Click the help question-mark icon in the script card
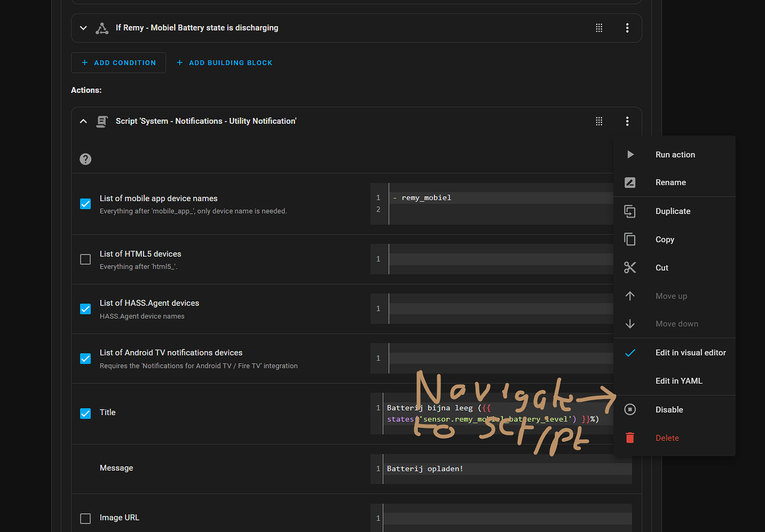 [85, 159]
